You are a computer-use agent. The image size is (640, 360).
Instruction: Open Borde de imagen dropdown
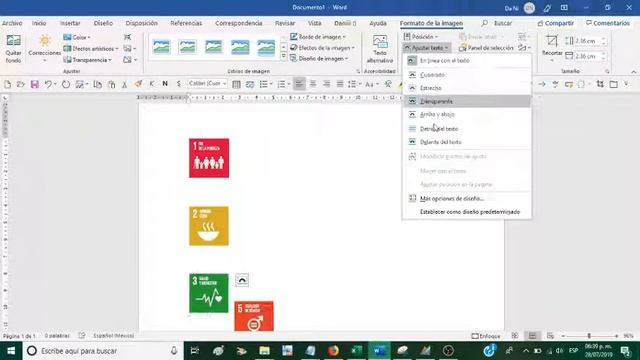pyautogui.click(x=318, y=37)
